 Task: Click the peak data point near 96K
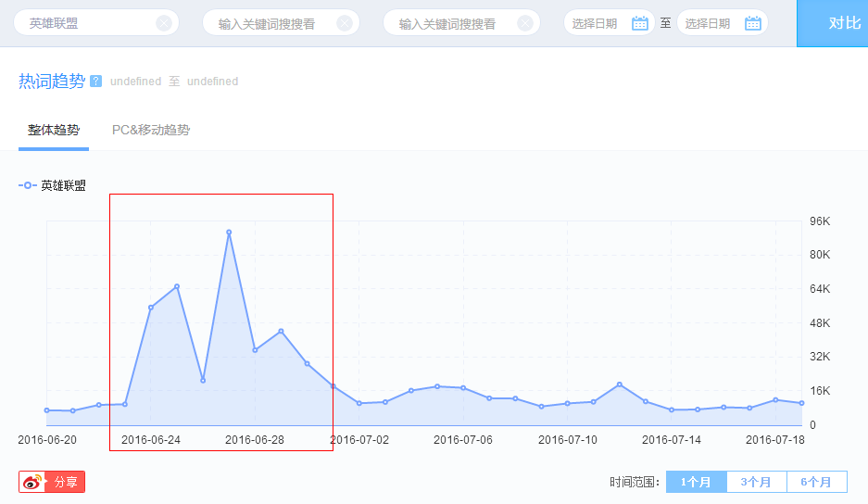click(229, 233)
